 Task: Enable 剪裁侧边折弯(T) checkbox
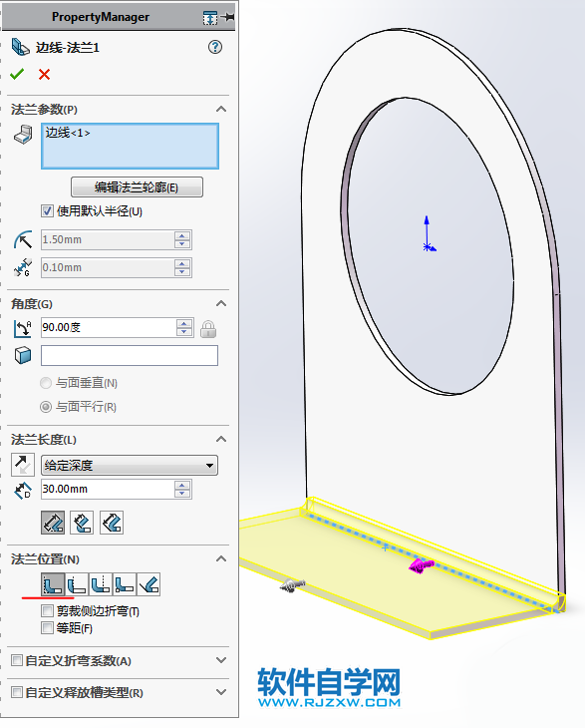click(47, 610)
